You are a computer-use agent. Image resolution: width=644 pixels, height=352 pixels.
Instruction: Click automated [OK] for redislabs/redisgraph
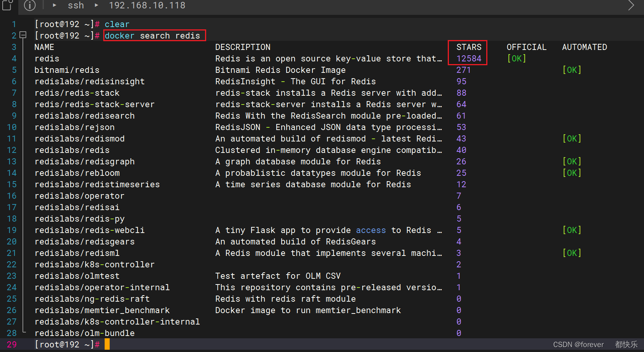572,161
